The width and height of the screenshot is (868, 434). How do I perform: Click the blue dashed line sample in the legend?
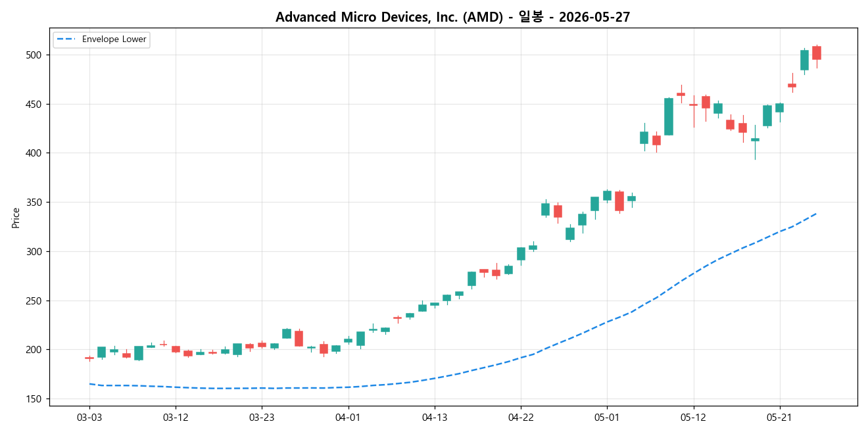(x=66, y=39)
